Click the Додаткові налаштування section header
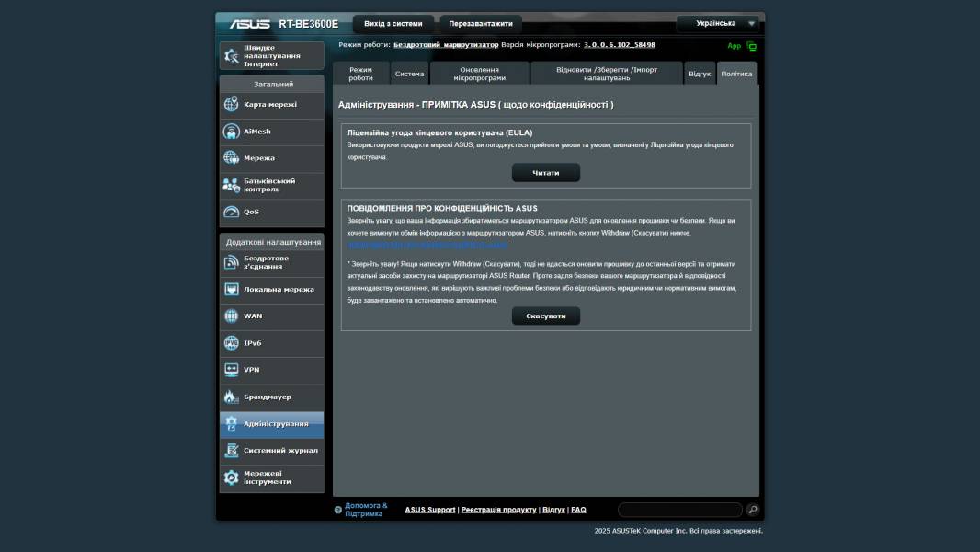The width and height of the screenshot is (980, 552). (273, 242)
